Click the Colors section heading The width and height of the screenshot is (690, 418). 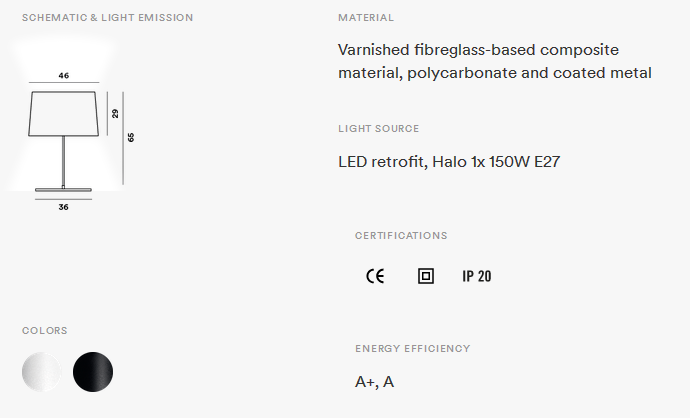pyautogui.click(x=45, y=330)
